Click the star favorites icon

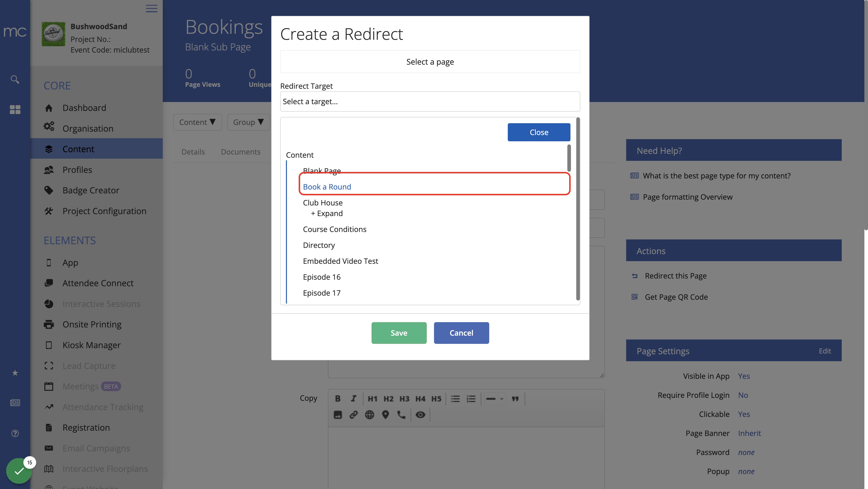(x=15, y=373)
